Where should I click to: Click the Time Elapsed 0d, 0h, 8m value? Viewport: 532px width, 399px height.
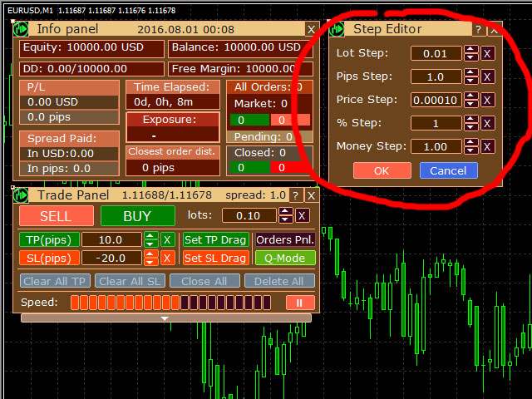pos(163,102)
